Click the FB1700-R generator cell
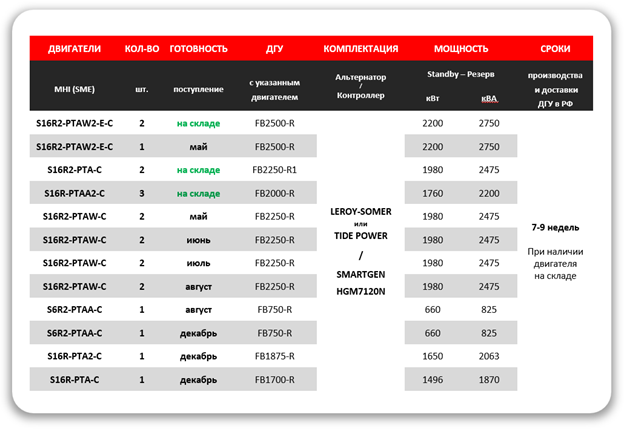The image size is (624, 432). click(274, 379)
